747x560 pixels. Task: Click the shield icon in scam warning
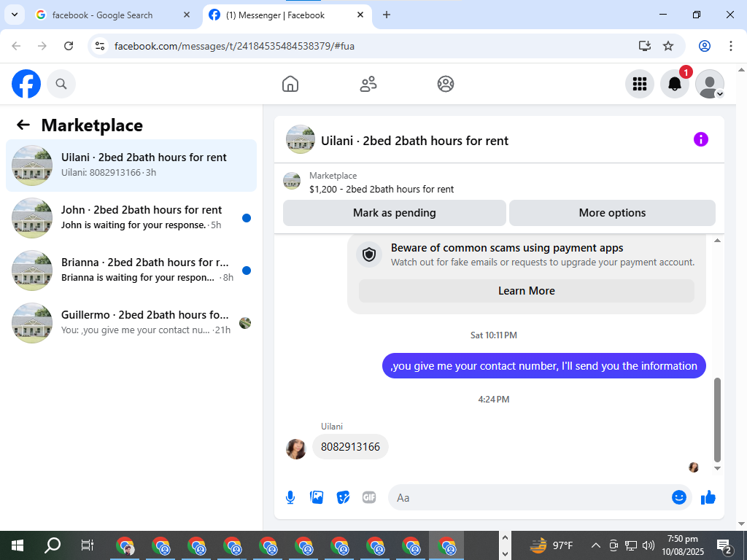click(x=369, y=254)
